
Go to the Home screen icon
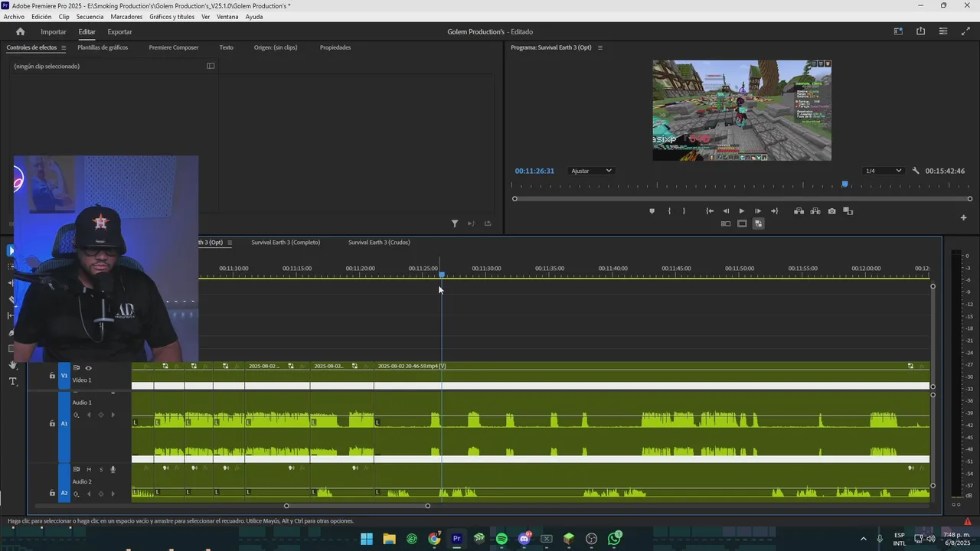pyautogui.click(x=20, y=31)
